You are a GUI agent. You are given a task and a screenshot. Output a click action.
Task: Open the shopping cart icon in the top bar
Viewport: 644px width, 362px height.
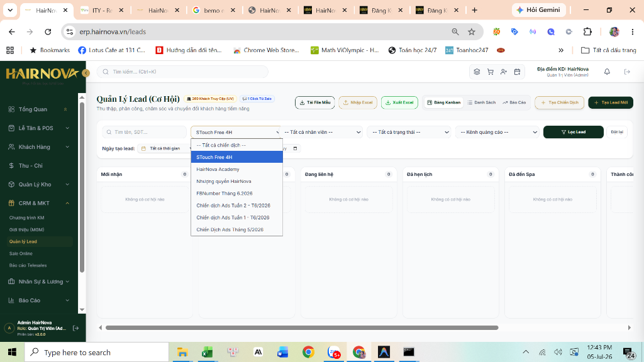point(491,72)
